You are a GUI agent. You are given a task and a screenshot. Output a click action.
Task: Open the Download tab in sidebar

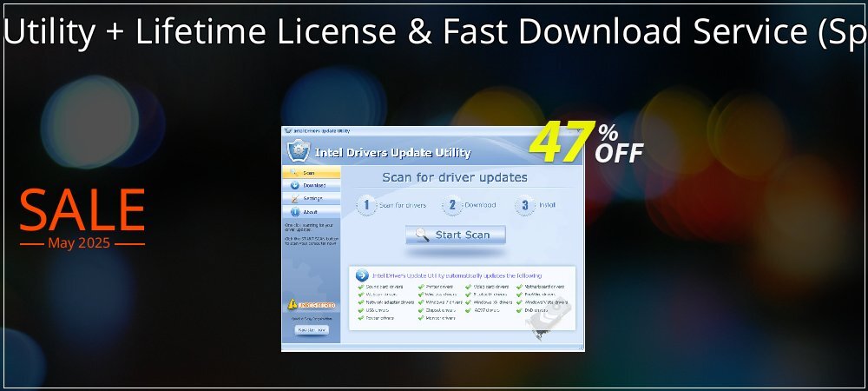(x=311, y=186)
